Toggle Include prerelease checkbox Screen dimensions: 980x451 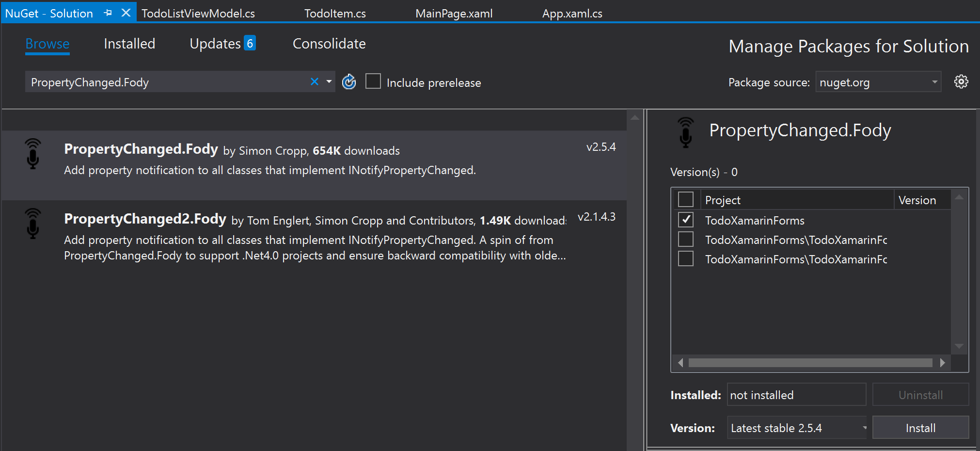pyautogui.click(x=373, y=81)
